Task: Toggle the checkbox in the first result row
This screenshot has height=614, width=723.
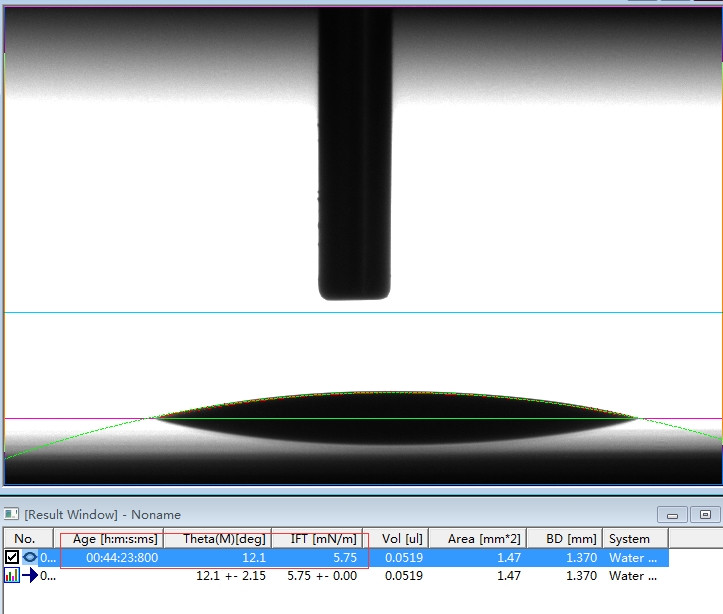Action: point(12,557)
